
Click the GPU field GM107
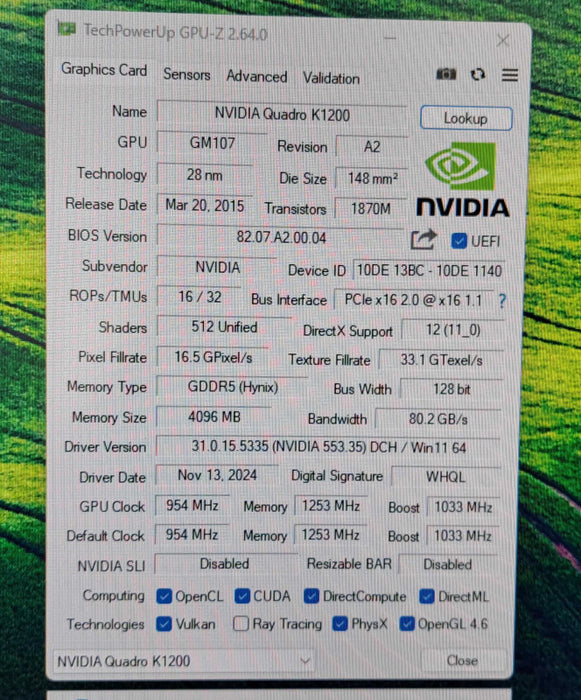pyautogui.click(x=213, y=143)
